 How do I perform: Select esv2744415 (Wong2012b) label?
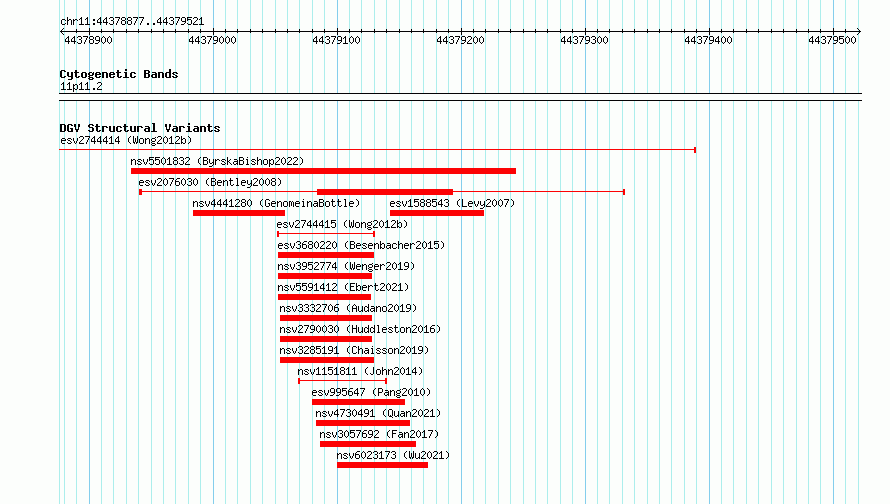pos(342,224)
